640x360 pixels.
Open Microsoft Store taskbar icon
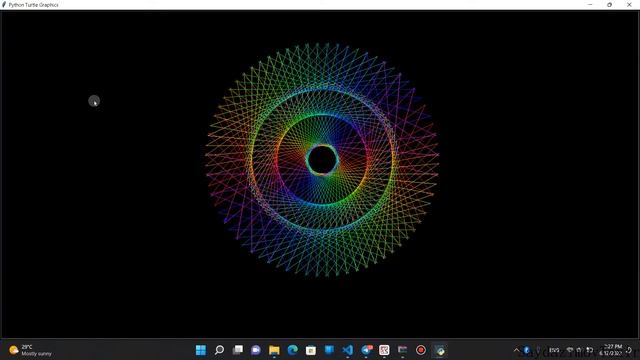(x=311, y=350)
